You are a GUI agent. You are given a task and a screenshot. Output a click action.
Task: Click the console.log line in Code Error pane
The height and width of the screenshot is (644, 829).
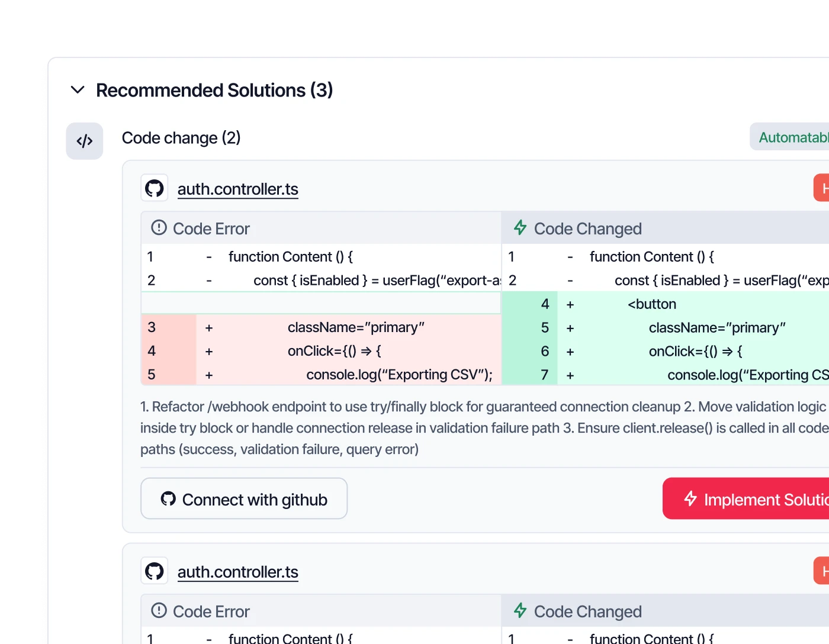point(399,375)
